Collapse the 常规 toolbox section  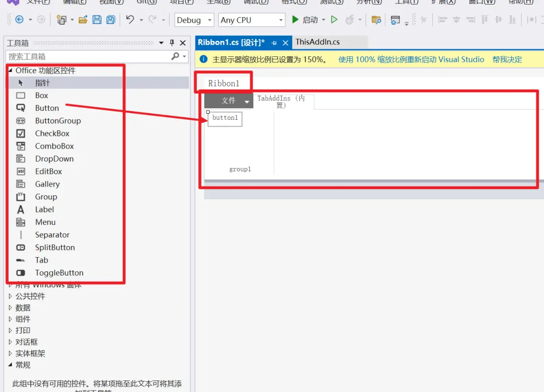click(x=10, y=365)
